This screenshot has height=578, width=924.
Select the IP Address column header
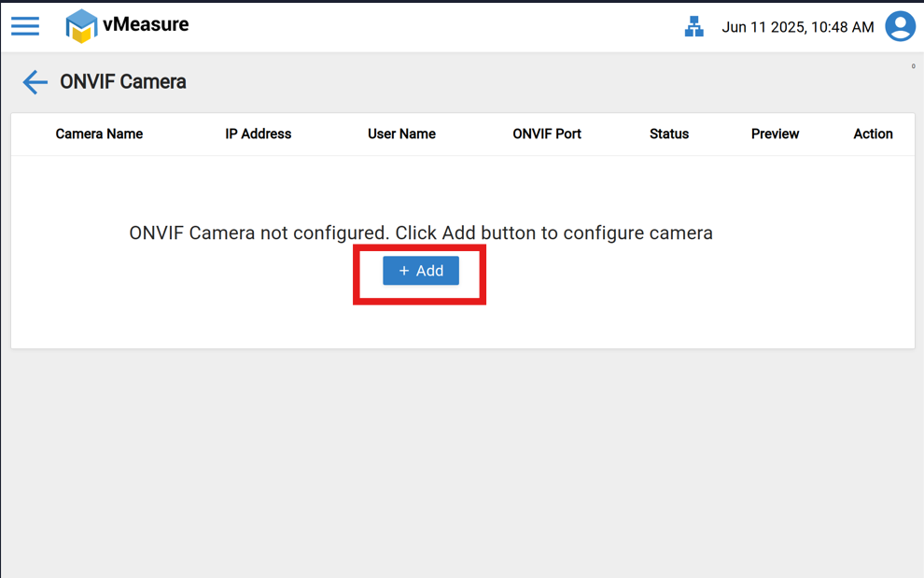click(258, 134)
